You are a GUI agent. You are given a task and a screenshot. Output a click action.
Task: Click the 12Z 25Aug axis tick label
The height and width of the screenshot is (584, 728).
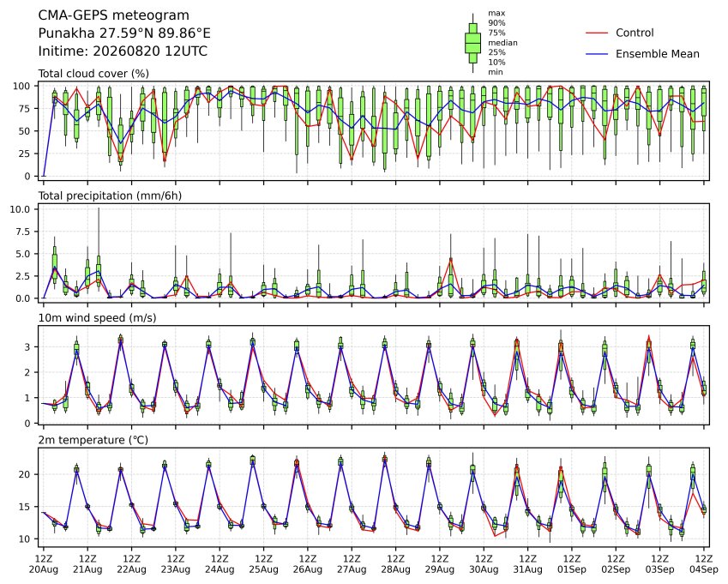264,564
